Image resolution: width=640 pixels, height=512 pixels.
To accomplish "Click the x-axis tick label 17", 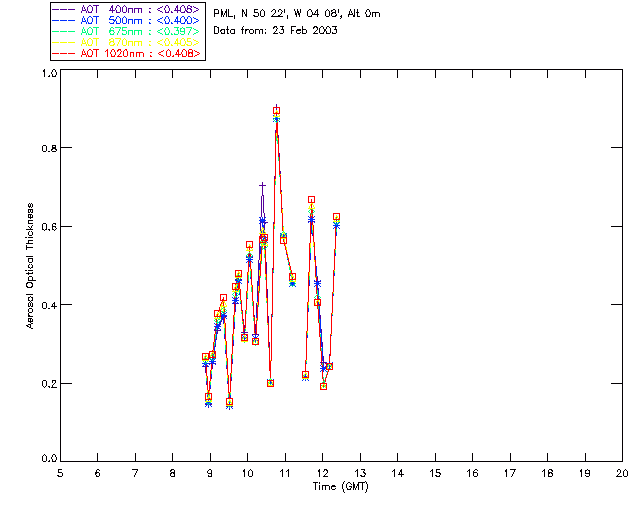I will pyautogui.click(x=510, y=473).
